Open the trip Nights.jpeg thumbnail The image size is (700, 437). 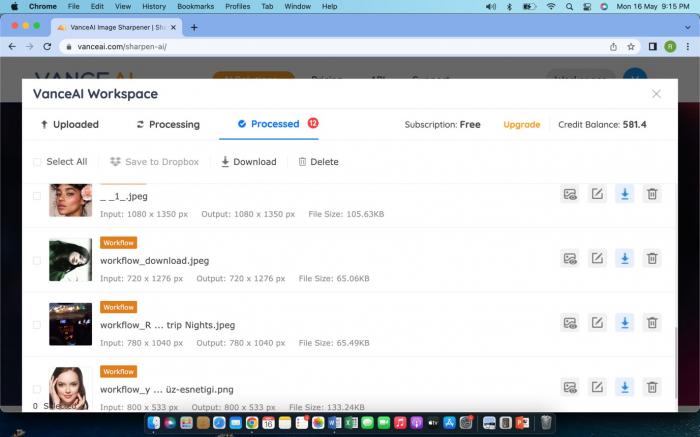click(x=71, y=324)
